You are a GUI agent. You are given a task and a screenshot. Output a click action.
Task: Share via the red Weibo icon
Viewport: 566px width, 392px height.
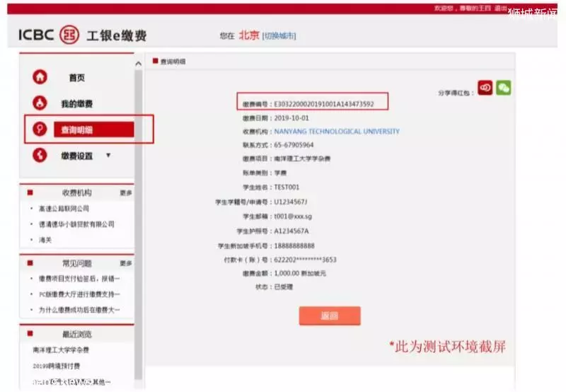pos(485,88)
